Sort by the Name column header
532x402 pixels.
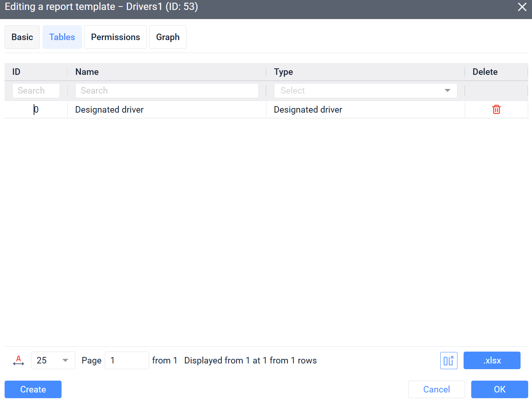[x=87, y=72]
